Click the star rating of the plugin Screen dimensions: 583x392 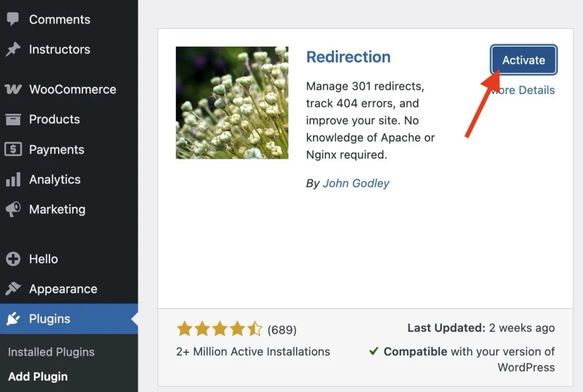pos(219,329)
